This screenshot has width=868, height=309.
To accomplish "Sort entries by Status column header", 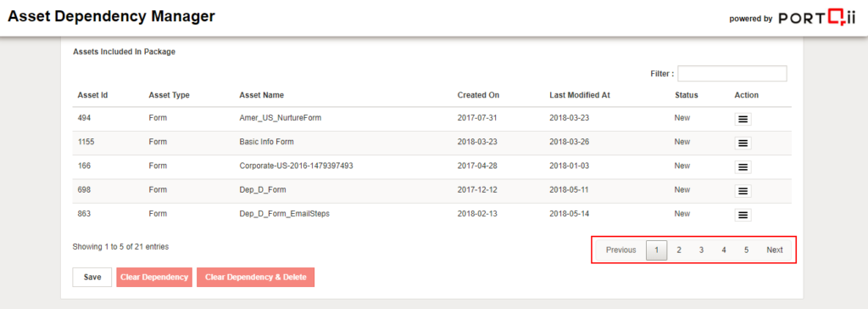I will click(687, 95).
